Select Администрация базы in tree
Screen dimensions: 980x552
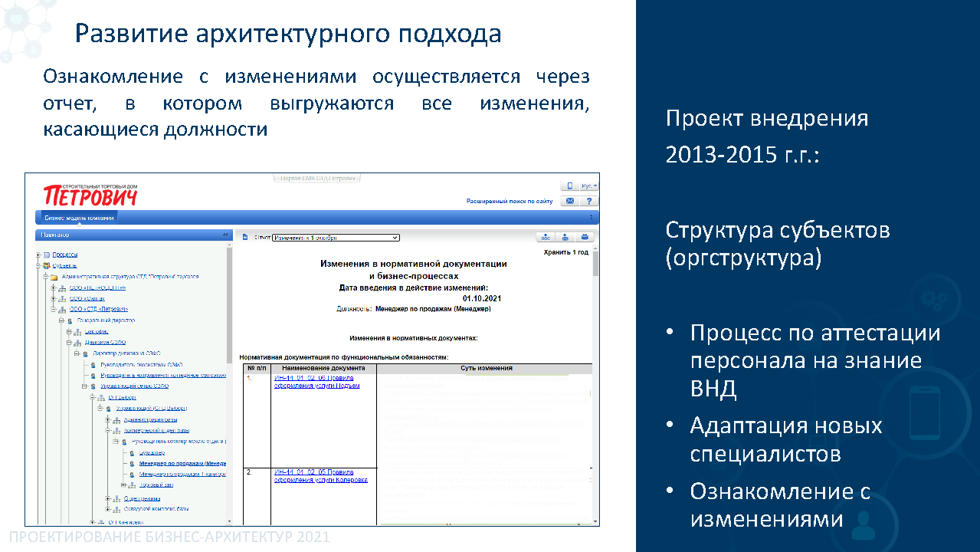pos(151,420)
